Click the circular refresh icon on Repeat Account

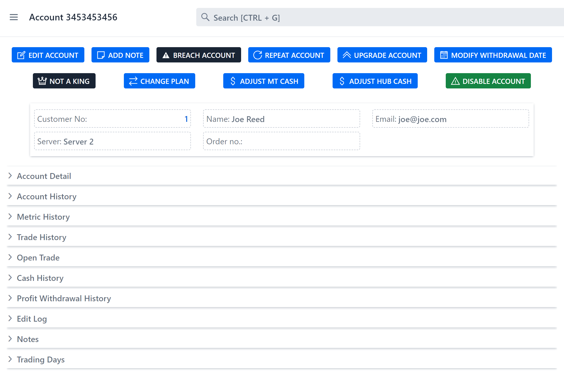[257, 55]
